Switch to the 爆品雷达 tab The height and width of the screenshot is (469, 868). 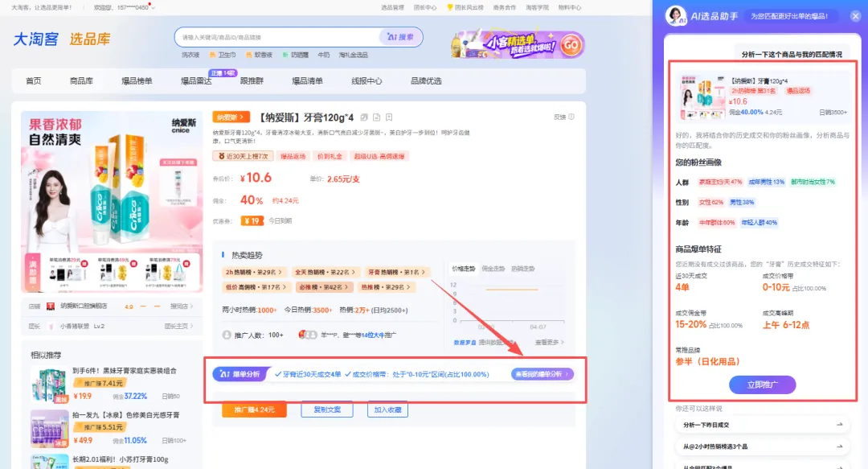[196, 81]
